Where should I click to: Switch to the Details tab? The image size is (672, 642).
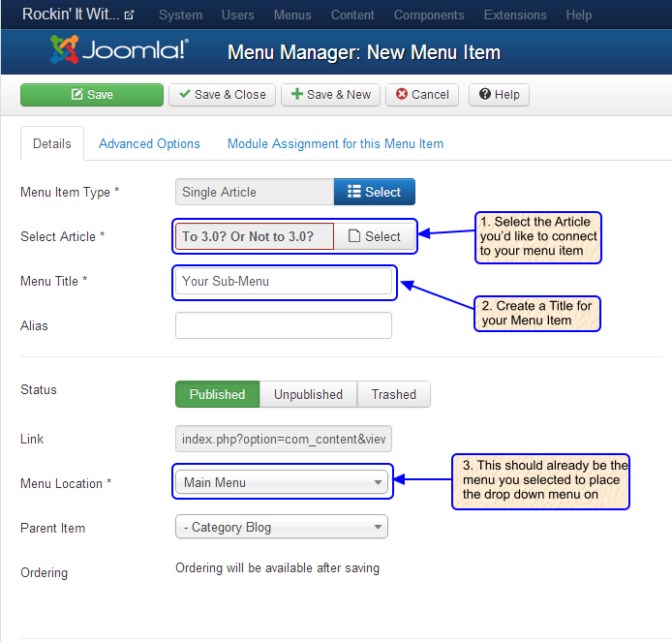coord(52,143)
